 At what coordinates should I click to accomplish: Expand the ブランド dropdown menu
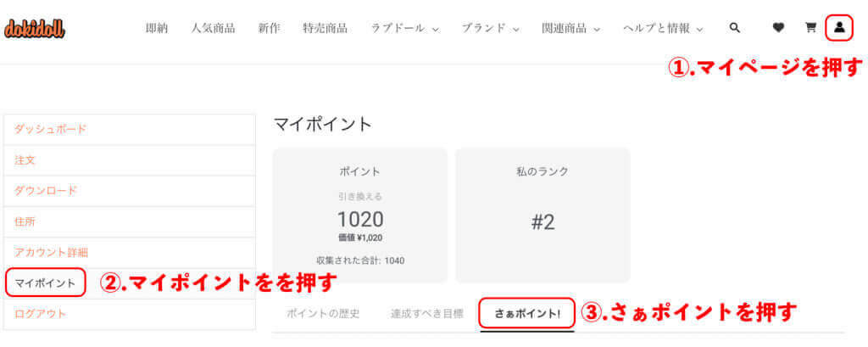(490, 28)
